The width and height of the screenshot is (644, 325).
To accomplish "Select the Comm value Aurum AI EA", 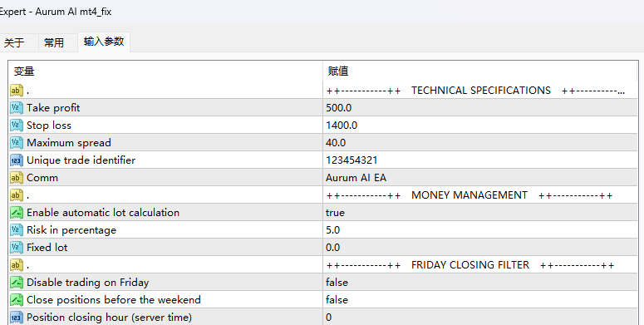I will tap(356, 178).
